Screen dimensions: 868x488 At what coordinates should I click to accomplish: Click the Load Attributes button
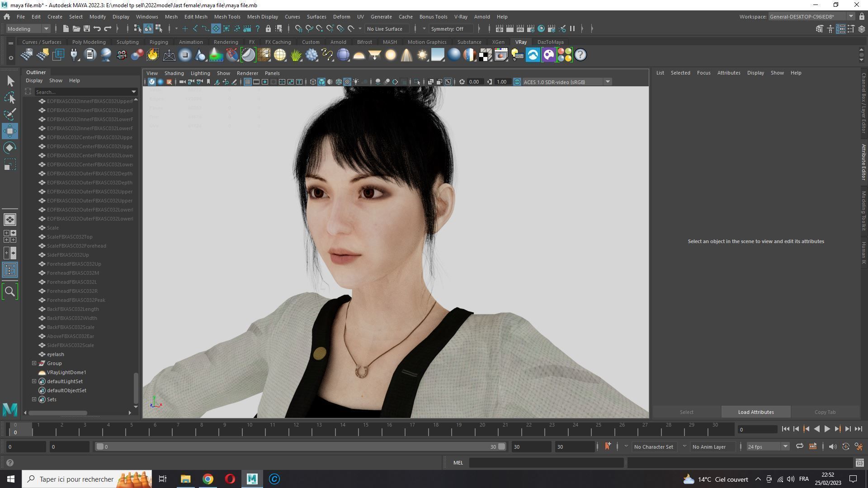click(x=755, y=412)
